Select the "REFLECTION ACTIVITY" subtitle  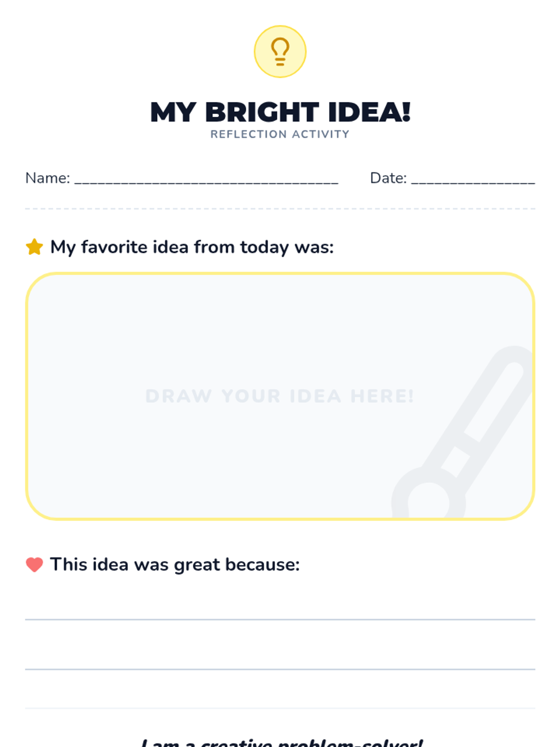(x=280, y=134)
